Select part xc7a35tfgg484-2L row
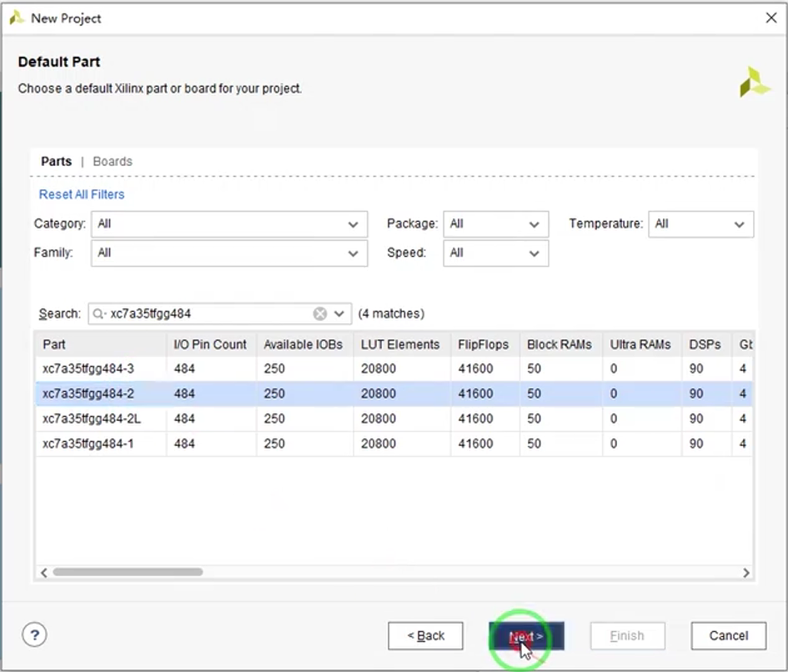 [x=394, y=419]
